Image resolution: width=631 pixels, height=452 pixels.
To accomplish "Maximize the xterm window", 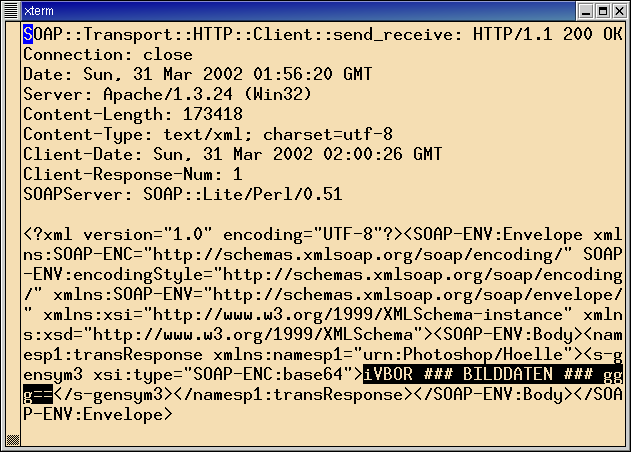I will click(603, 11).
